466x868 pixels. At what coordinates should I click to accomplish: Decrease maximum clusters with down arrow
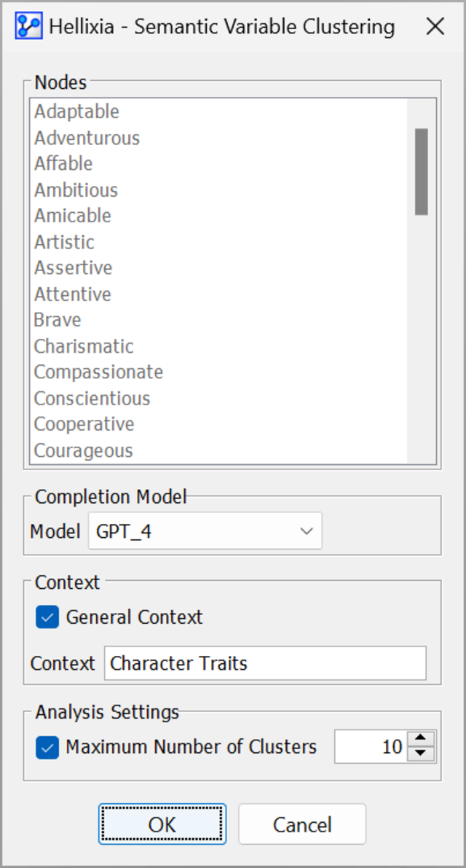coord(420,754)
